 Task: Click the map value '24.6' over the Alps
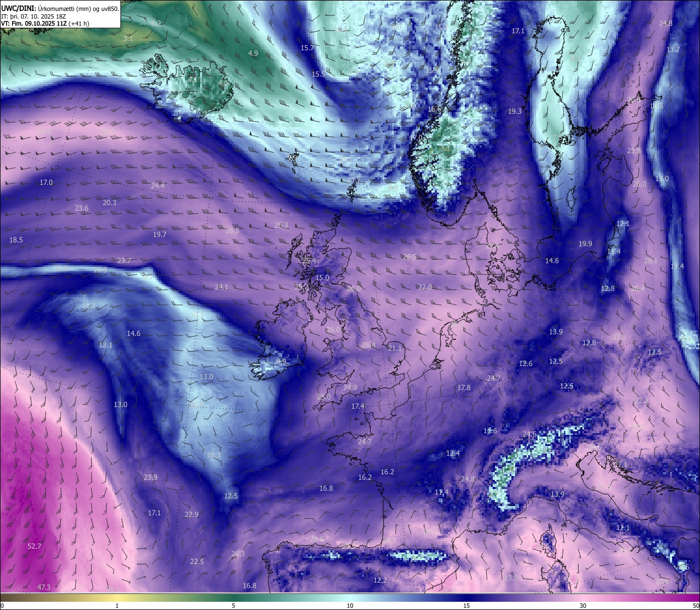click(x=529, y=434)
